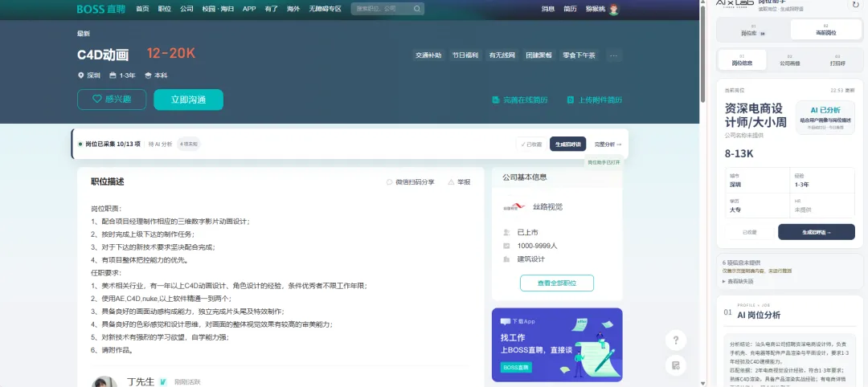Click the 12-20K salary text
868x387 pixels.
(171, 53)
